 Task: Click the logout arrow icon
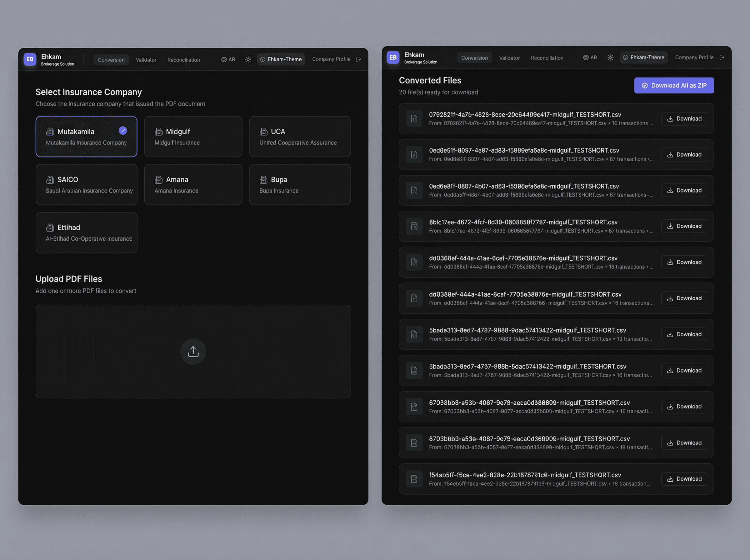359,59
